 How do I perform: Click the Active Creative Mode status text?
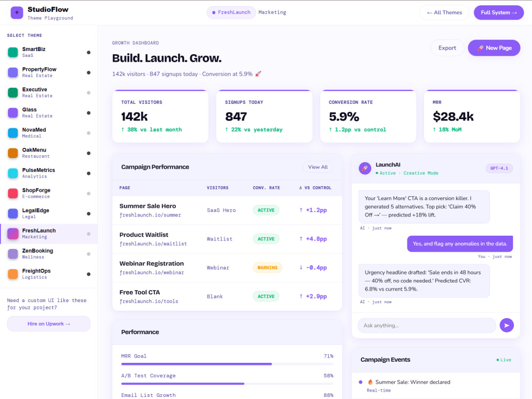(407, 173)
